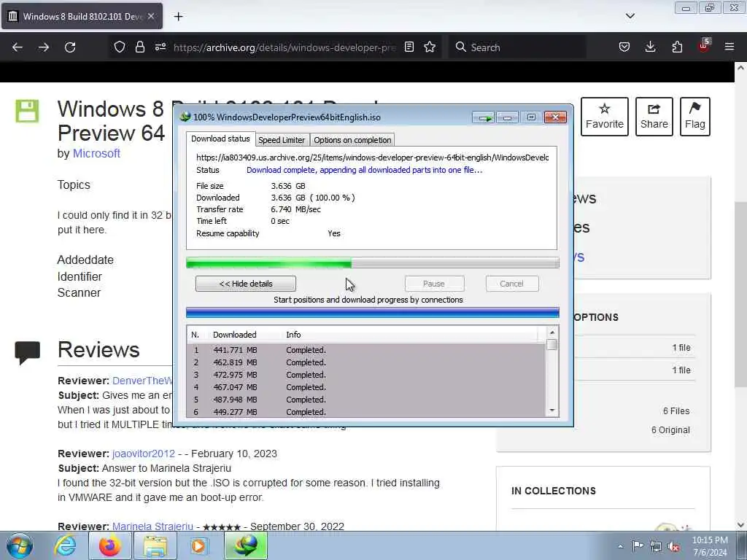Click the Firefox address bar

285,47
